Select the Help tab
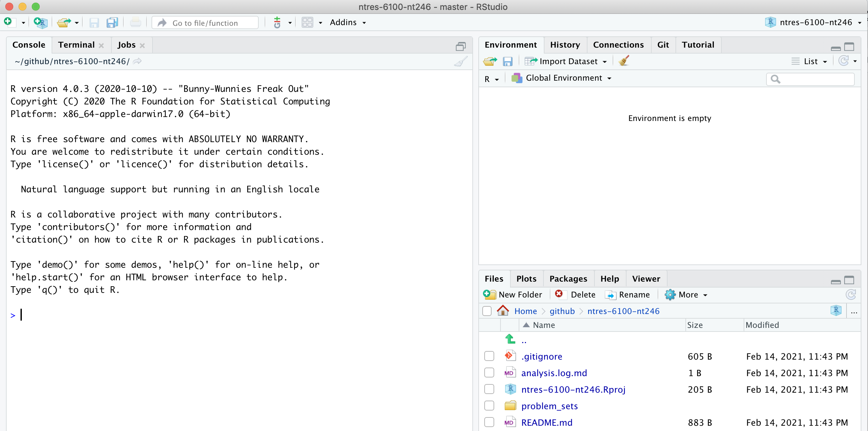Screen dimensions: 868x431 pos(610,279)
